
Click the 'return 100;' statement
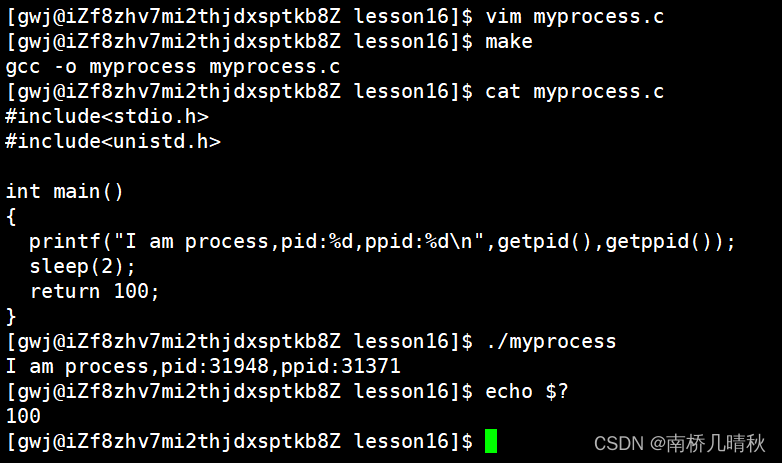[x=94, y=291]
